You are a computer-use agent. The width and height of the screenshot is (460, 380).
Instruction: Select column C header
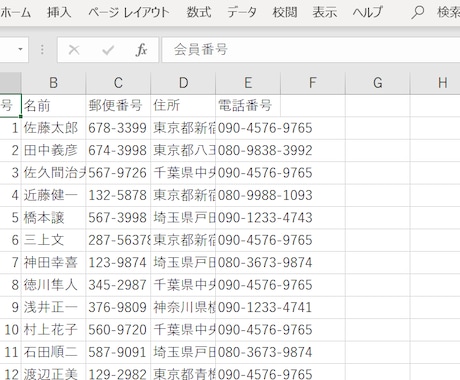(x=118, y=83)
